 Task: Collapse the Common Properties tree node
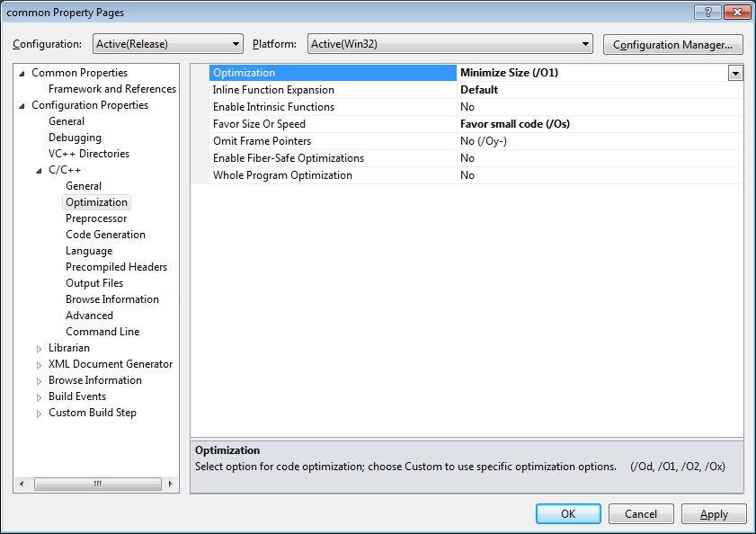pyautogui.click(x=22, y=73)
